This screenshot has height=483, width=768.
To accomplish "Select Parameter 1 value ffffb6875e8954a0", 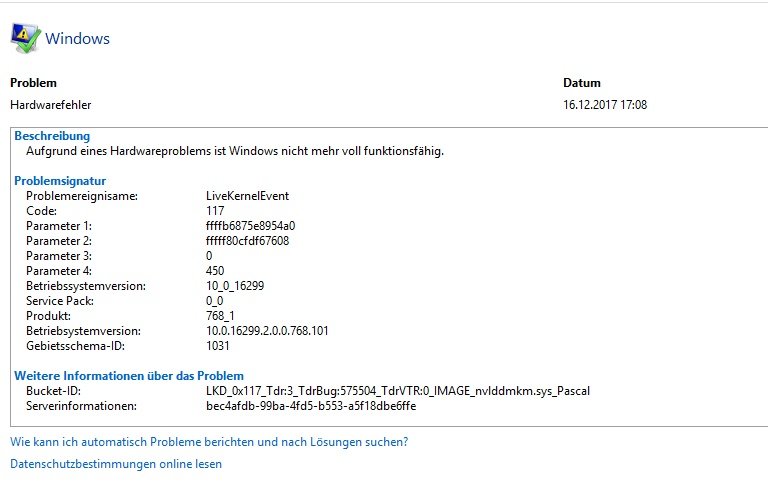I will [x=250, y=226].
